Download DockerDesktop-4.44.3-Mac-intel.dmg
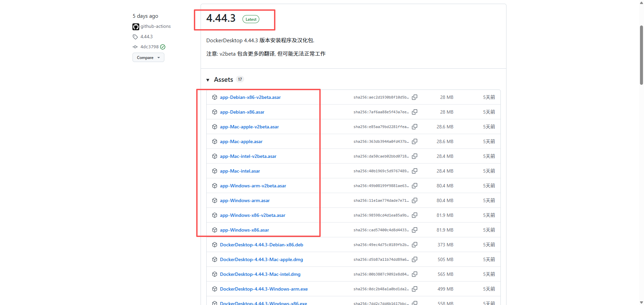Screen dimensions: 644x305 260,274
